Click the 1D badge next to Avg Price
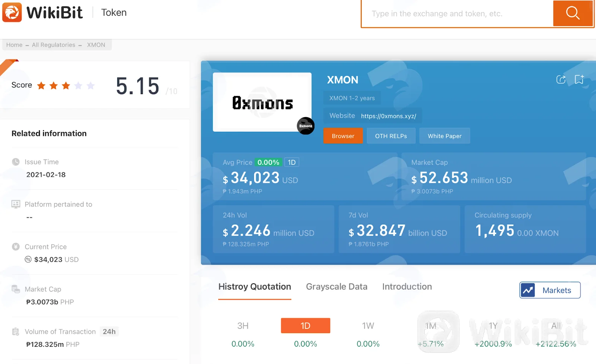This screenshot has width=596, height=364. pos(292,162)
